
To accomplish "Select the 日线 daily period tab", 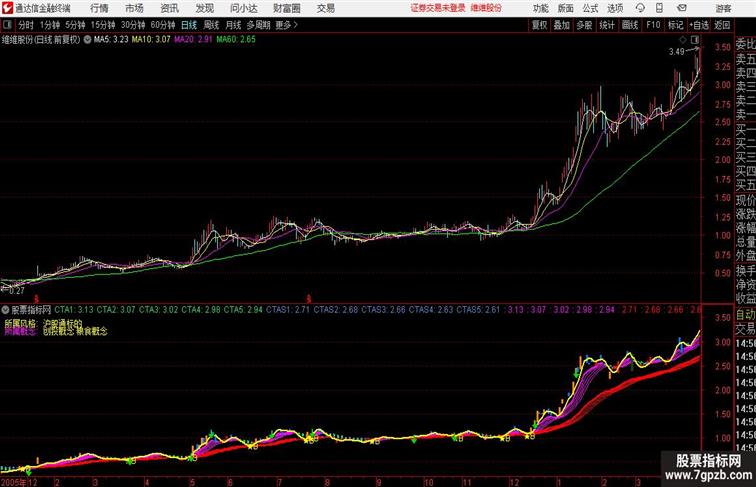I will point(189,25).
